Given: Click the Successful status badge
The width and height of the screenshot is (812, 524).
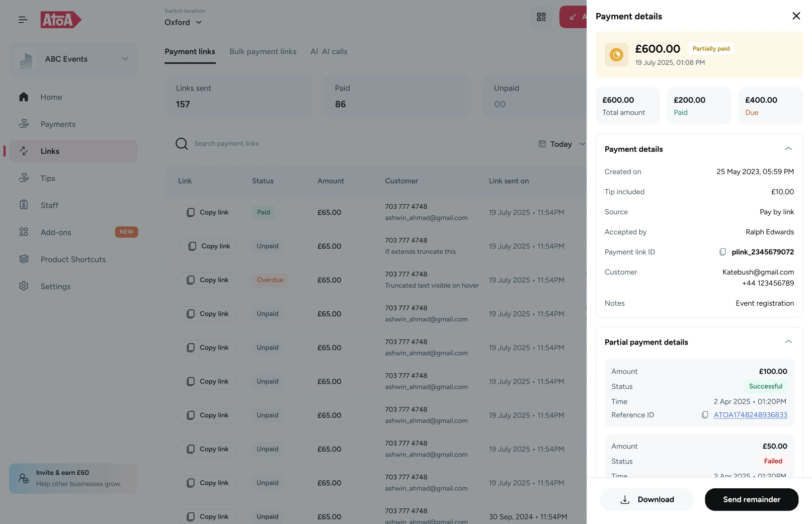Looking at the screenshot, I should coord(766,386).
